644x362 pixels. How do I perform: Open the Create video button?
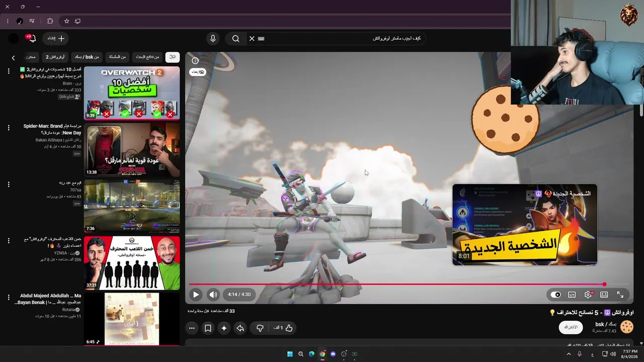[x=56, y=39]
